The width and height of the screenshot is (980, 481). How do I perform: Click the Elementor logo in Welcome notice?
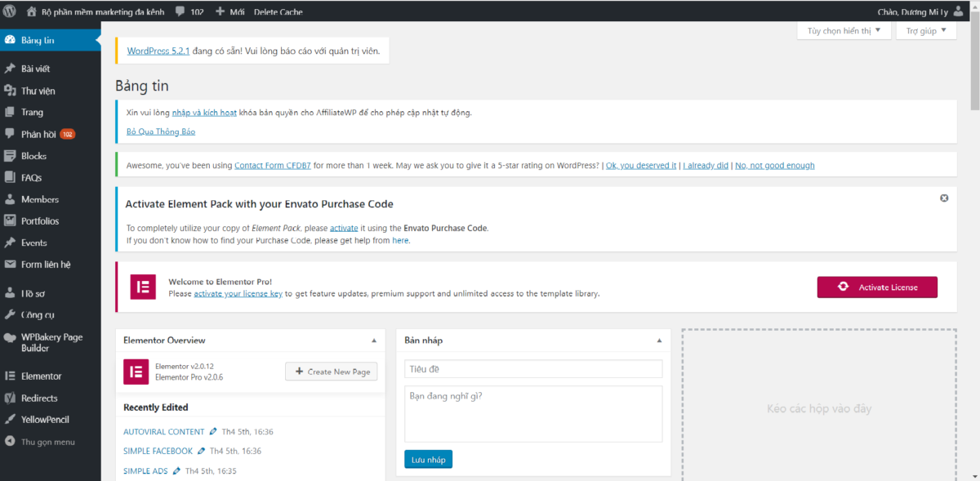(143, 287)
